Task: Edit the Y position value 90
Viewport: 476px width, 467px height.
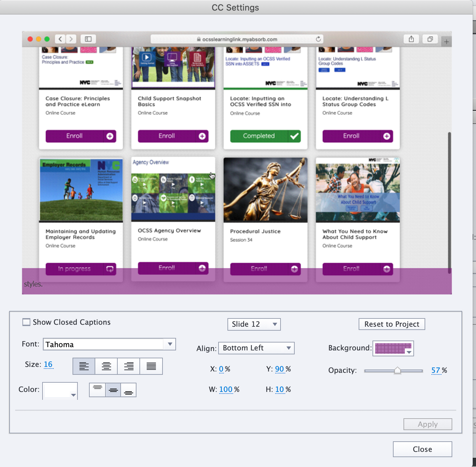Action: [x=280, y=369]
